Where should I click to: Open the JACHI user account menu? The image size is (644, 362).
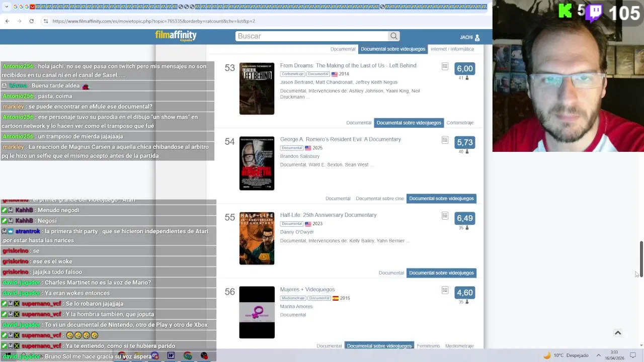pyautogui.click(x=469, y=37)
